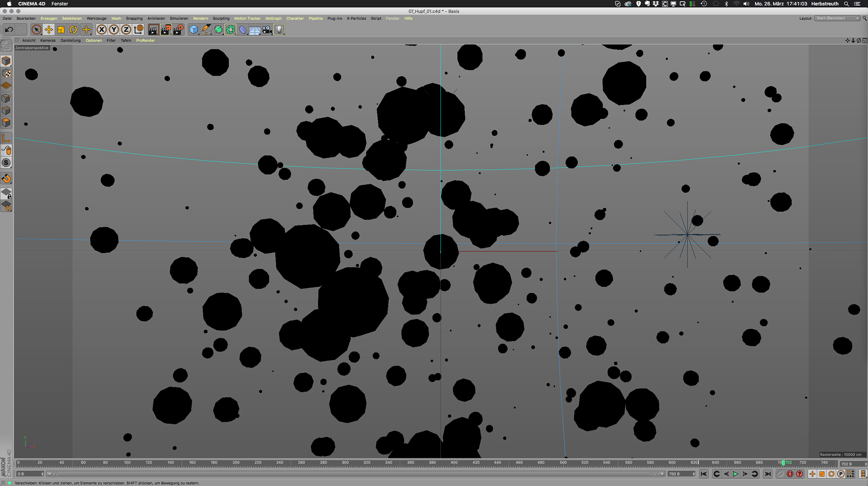Image resolution: width=868 pixels, height=486 pixels.
Task: Switch to Workplane mode
Action: point(6,85)
